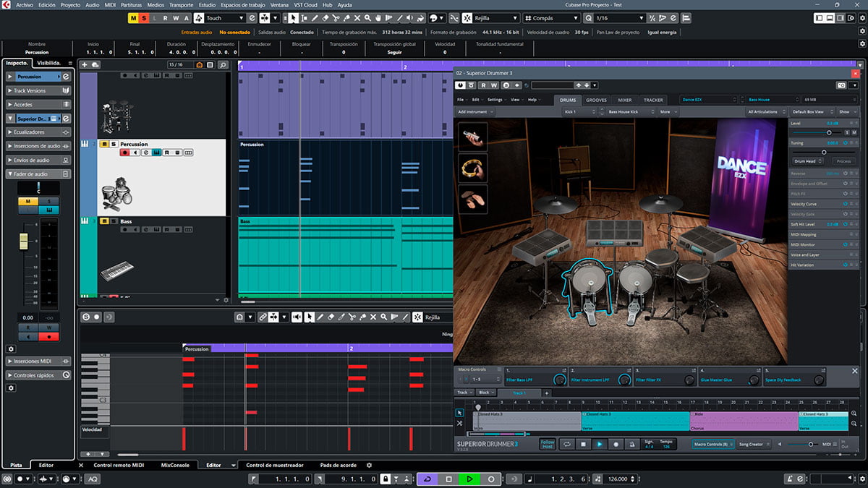The width and height of the screenshot is (868, 488).
Task: Switch to the MixConsole tab in the lower zone
Action: (x=175, y=465)
